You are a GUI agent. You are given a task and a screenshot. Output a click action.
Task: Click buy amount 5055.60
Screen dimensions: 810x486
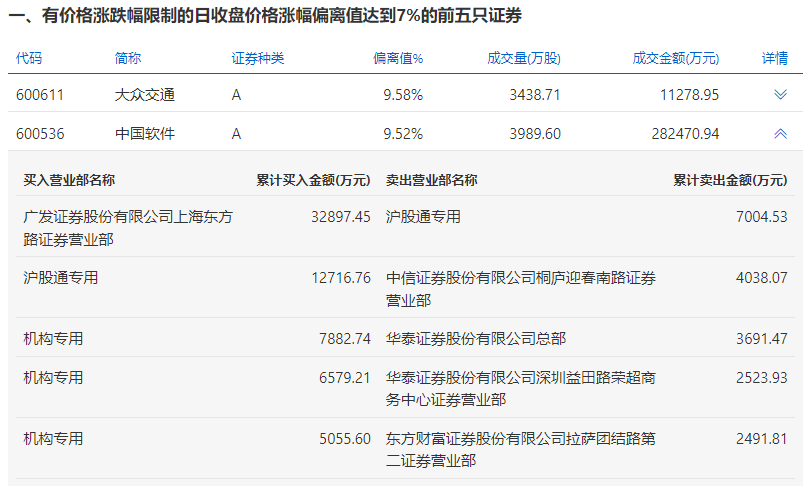click(x=345, y=439)
